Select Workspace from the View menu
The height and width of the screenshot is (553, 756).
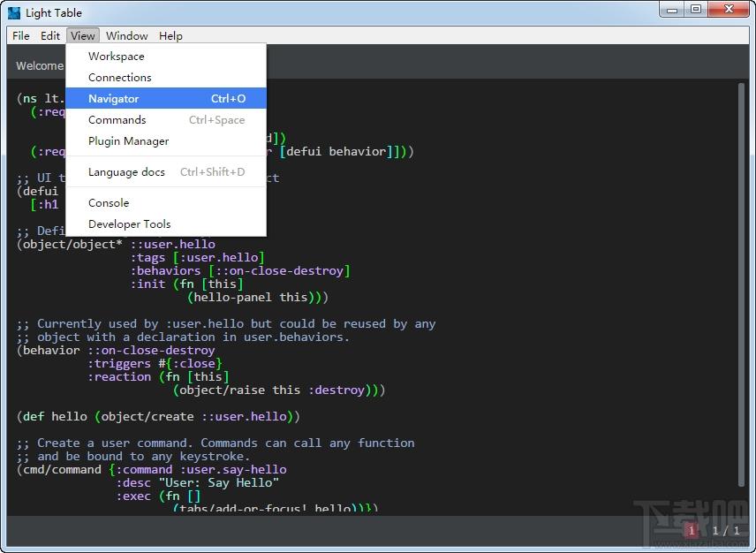(166, 56)
